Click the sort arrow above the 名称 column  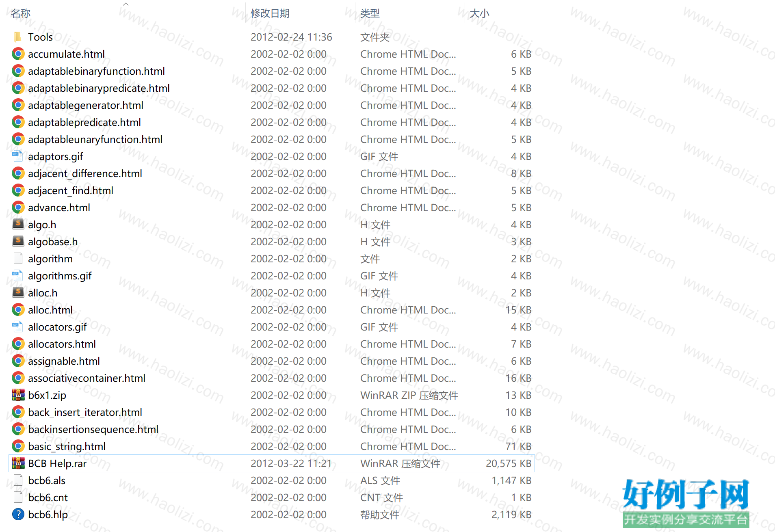(126, 4)
